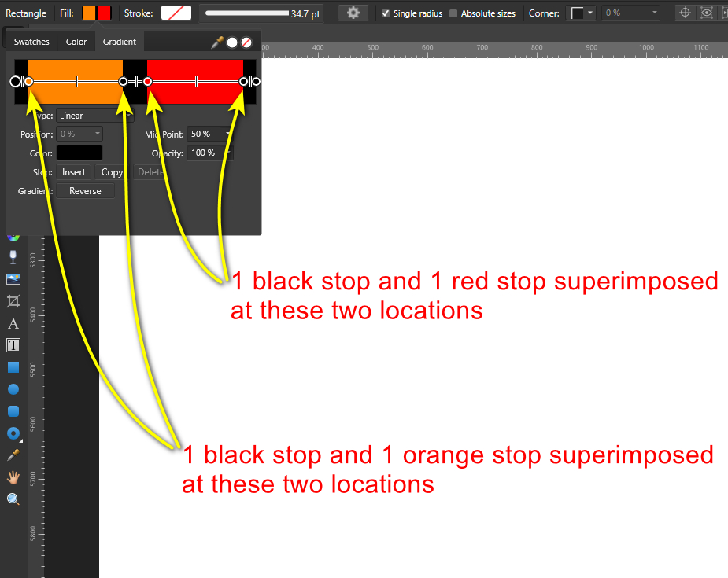Switch to the Color tab
728x578 pixels.
click(76, 42)
